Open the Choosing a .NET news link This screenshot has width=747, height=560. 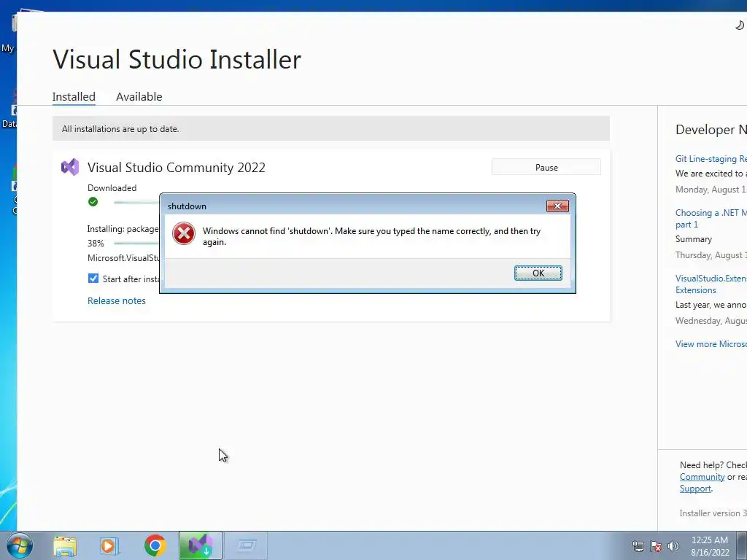click(x=711, y=218)
